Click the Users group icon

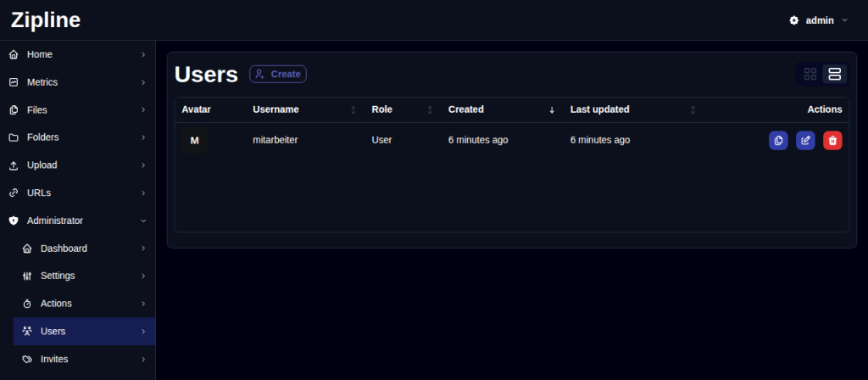pyautogui.click(x=27, y=332)
